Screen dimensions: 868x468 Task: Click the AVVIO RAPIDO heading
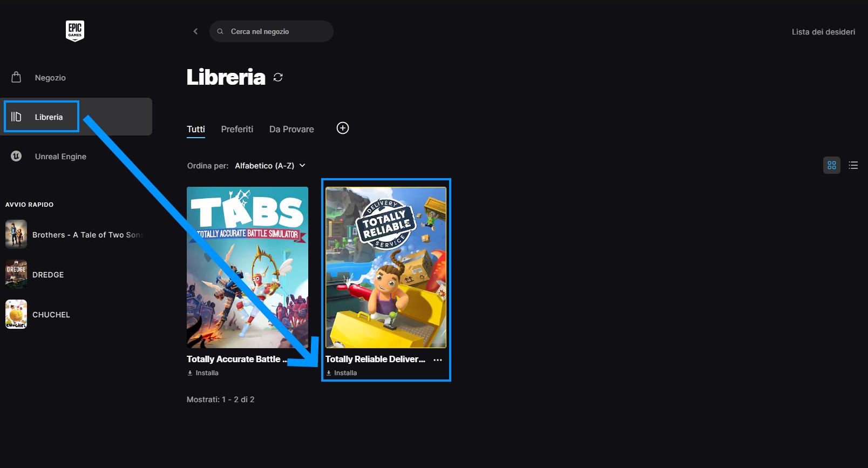click(30, 205)
